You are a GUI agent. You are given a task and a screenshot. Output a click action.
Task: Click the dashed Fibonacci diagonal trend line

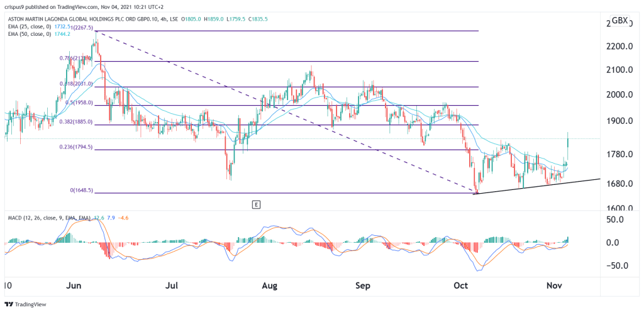pyautogui.click(x=286, y=111)
